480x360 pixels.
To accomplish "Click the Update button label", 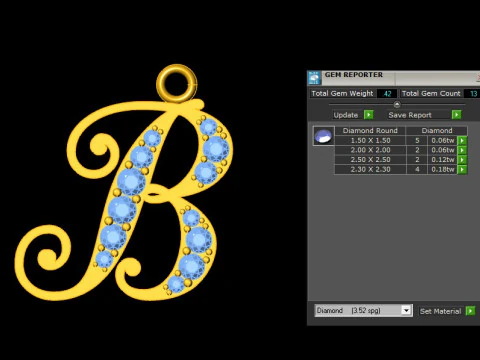I will (x=346, y=115).
